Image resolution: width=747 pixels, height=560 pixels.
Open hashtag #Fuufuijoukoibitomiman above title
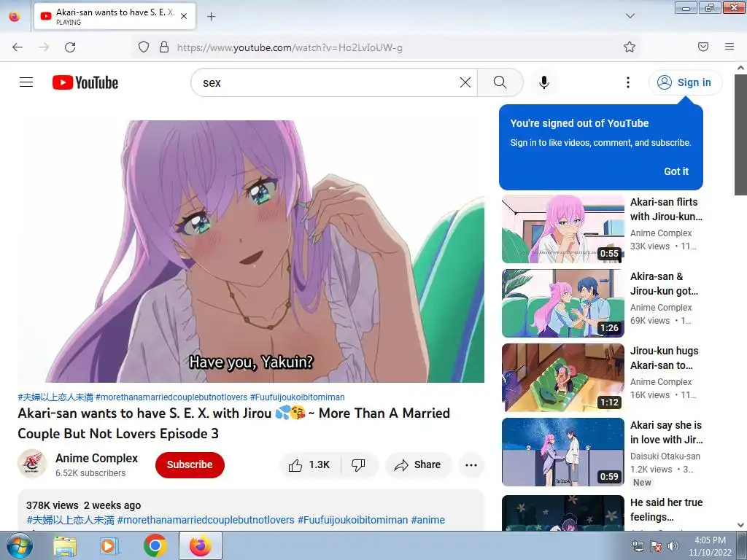point(298,397)
